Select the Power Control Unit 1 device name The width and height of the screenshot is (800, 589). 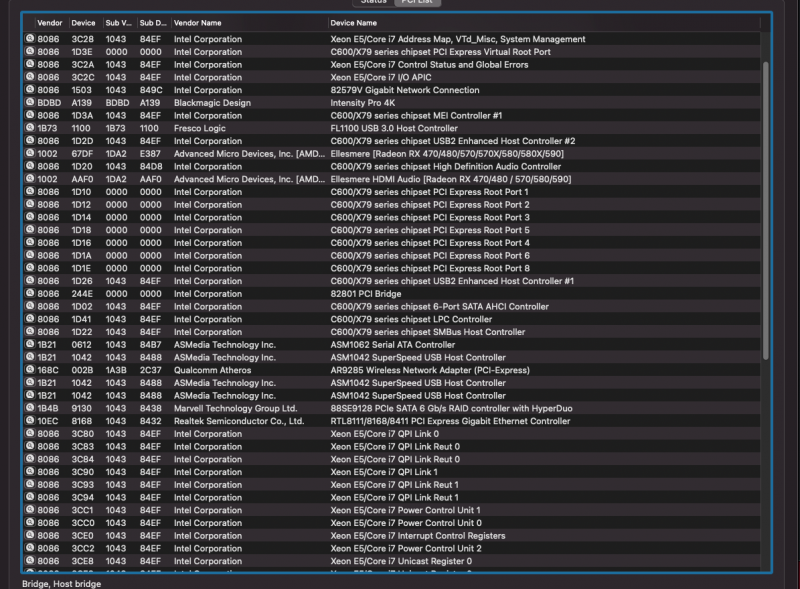point(405,510)
